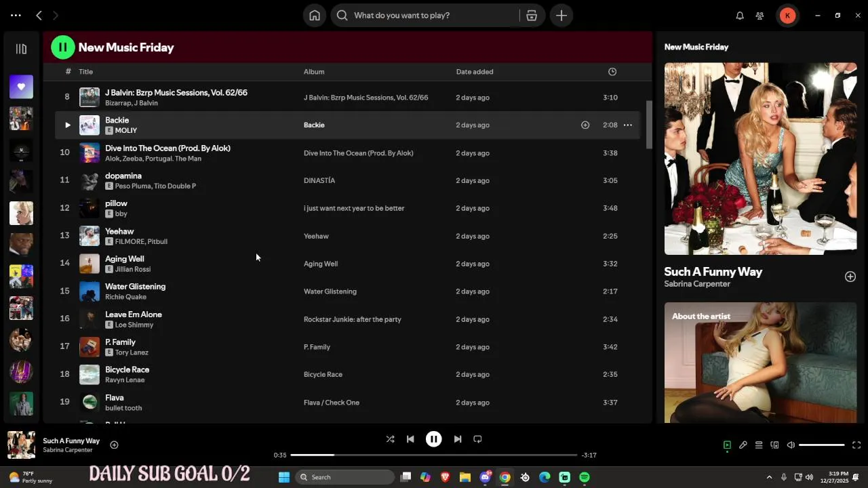Open the Browse icon in search bar

click(532, 16)
